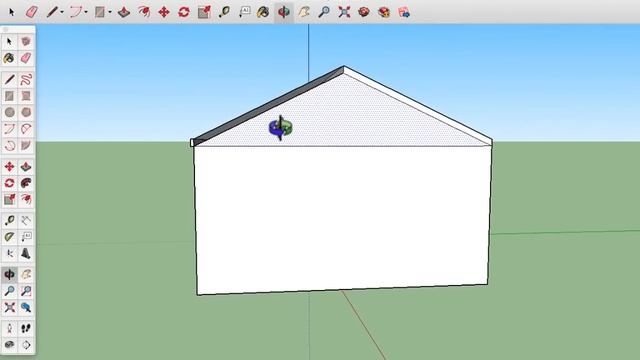640x360 pixels.
Task: Select the Move tool in the top toolbar
Action: pyautogui.click(x=164, y=12)
